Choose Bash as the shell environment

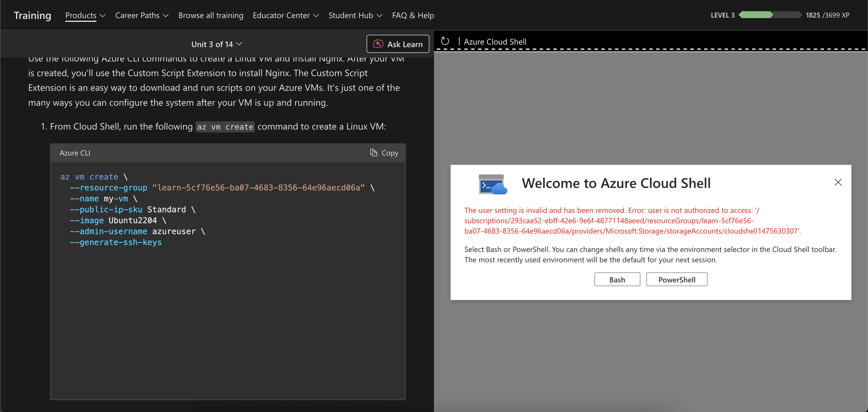tap(617, 280)
